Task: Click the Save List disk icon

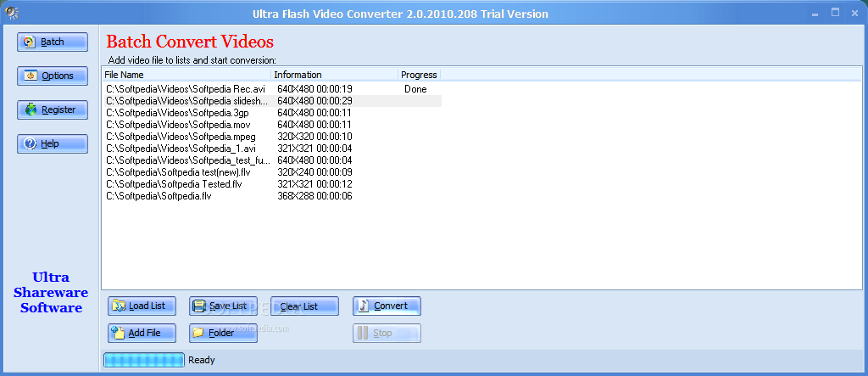Action: tap(200, 306)
